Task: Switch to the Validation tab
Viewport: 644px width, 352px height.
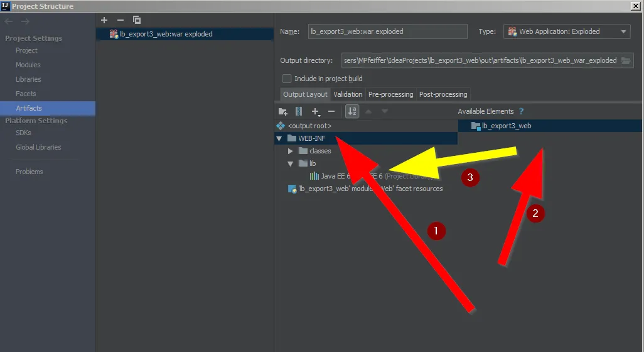Action: [348, 94]
